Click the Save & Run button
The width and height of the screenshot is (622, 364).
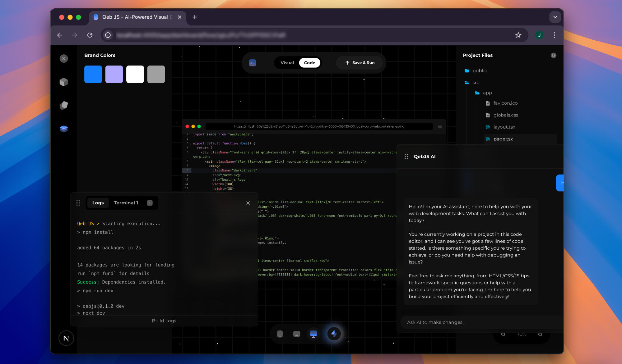[360, 63]
